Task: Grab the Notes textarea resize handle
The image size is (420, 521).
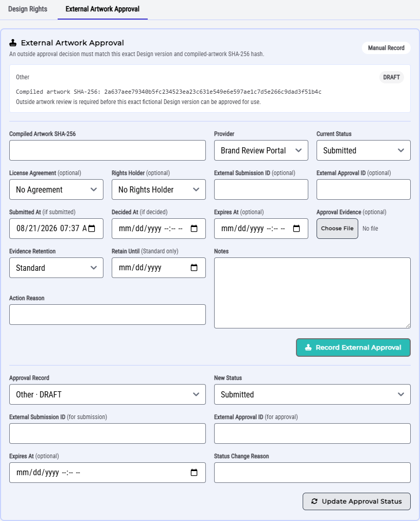Action: point(408,325)
